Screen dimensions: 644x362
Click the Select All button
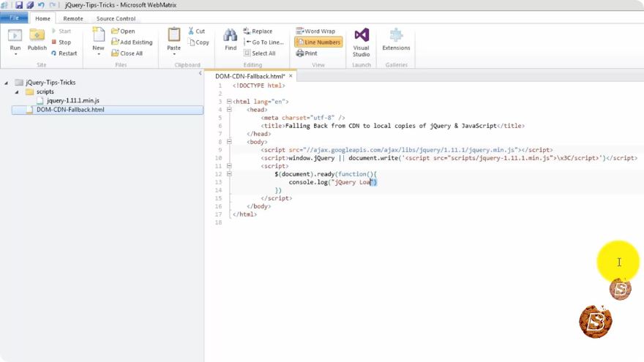(259, 53)
